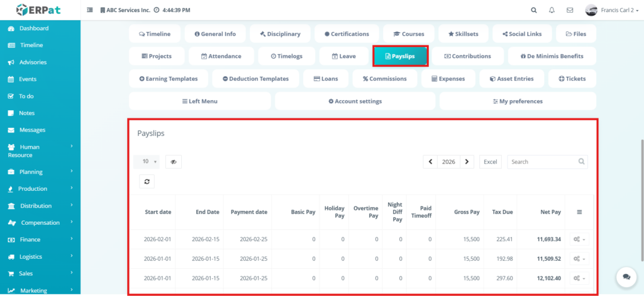Click the payslips Search input field
Image resolution: width=644 pixels, height=296 pixels.
tap(542, 162)
